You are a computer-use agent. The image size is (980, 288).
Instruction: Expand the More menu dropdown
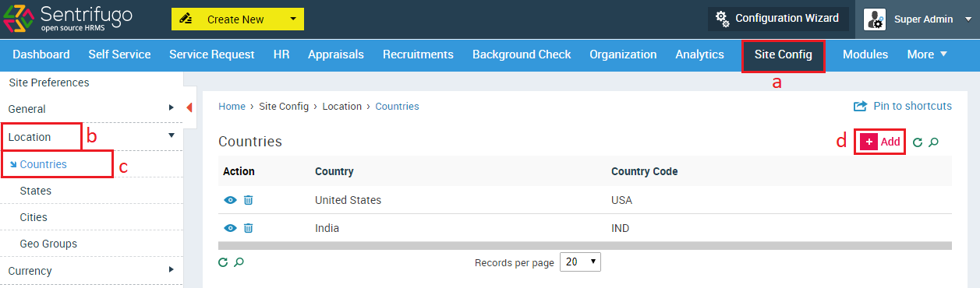pos(927,54)
